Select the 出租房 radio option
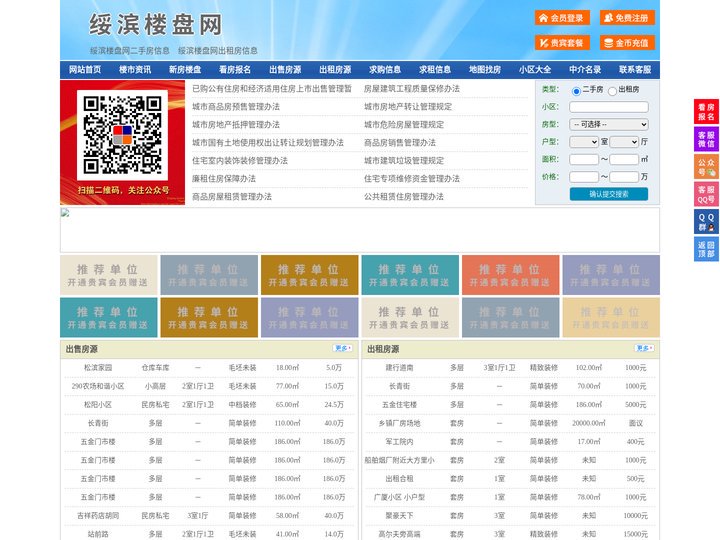This screenshot has width=720, height=540. pos(612,91)
